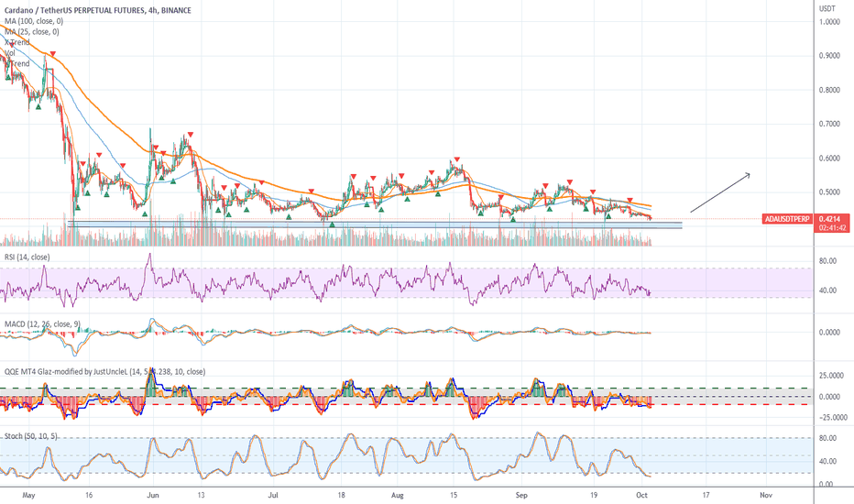Click the 0.7000 price axis value
This screenshot has height=504, width=854.
(x=829, y=125)
